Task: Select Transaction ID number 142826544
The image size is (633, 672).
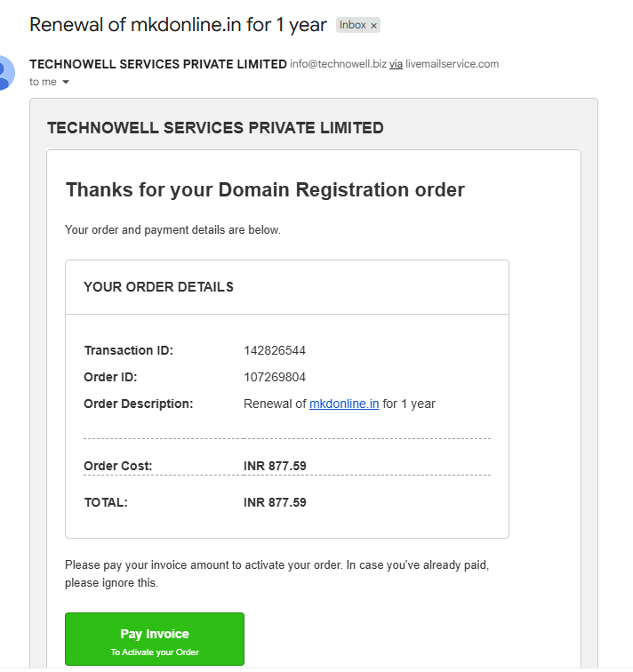Action: (x=275, y=350)
